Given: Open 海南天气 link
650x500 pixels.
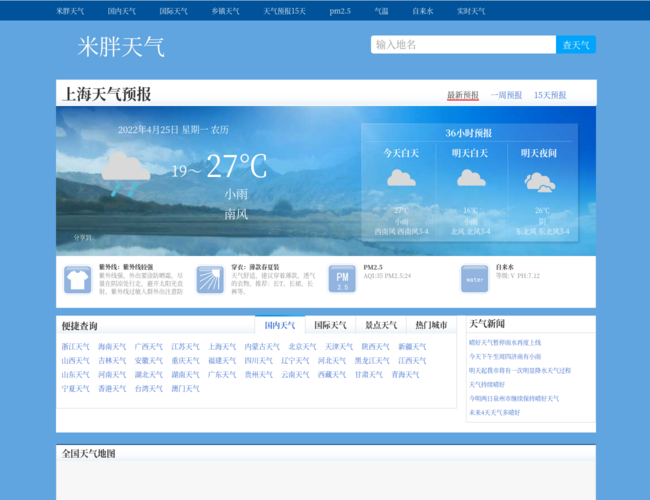Looking at the screenshot, I should (x=112, y=347).
